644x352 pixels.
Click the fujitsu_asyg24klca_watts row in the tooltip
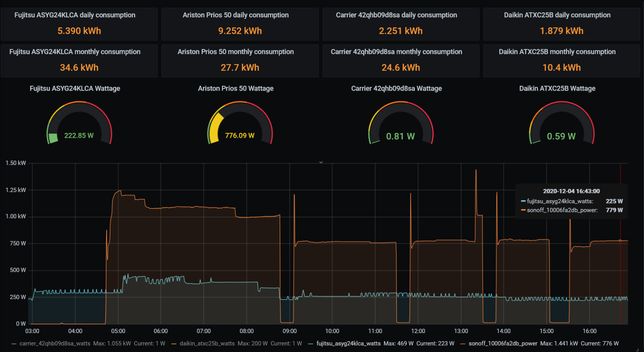coord(572,201)
